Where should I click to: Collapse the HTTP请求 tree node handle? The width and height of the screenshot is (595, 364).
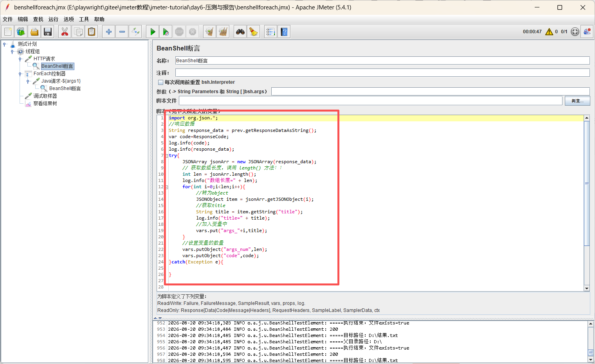click(20, 59)
